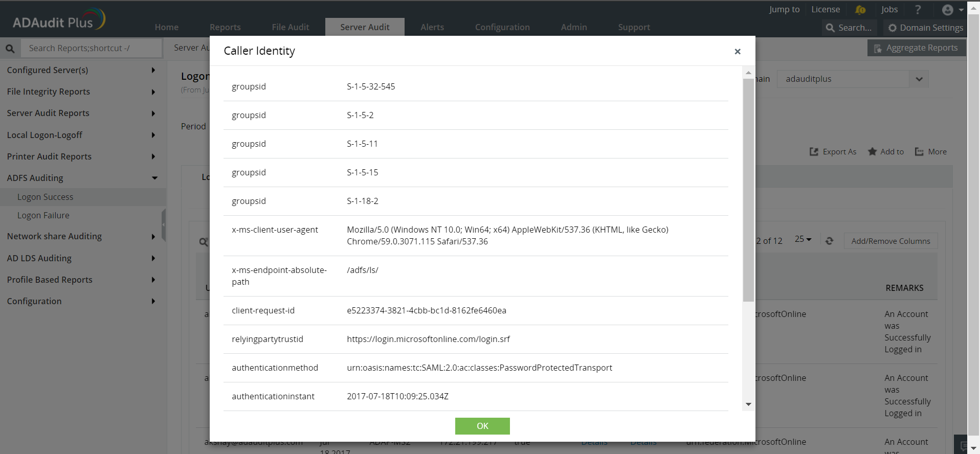
Task: Expand the Configured Server(s) section
Action: [x=153, y=70]
